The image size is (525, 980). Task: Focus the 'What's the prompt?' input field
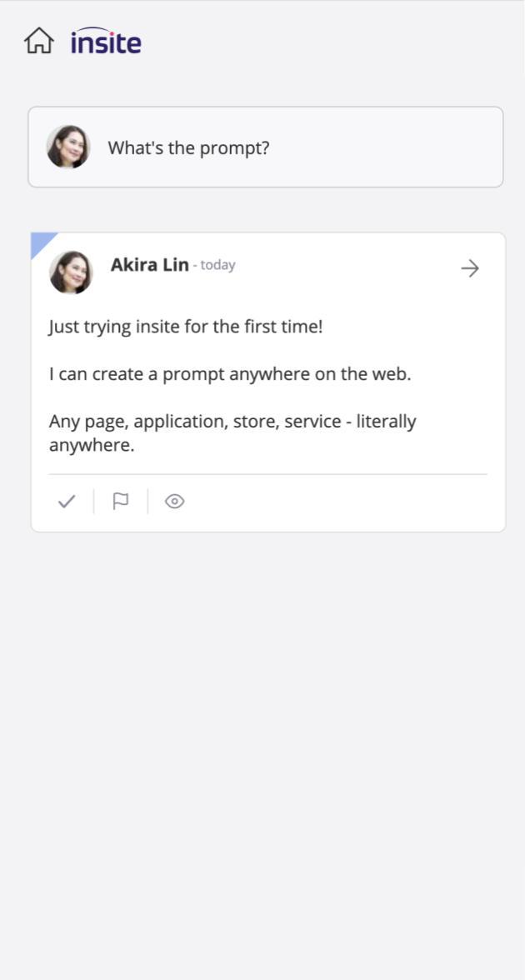tap(250, 147)
